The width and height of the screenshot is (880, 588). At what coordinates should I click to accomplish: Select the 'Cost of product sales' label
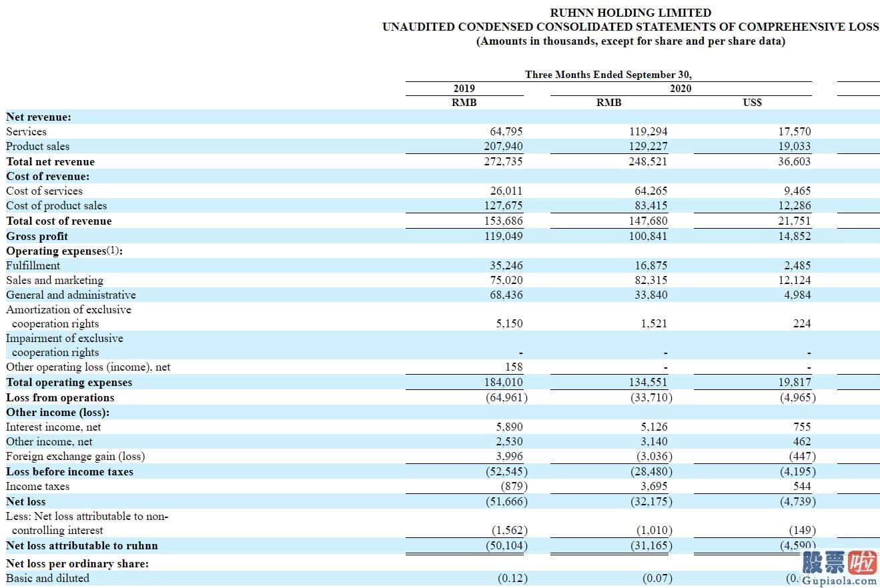(x=57, y=206)
